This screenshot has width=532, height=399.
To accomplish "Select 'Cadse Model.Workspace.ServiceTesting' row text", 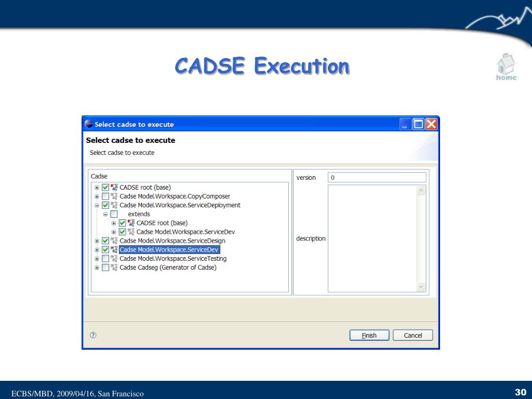I will click(173, 259).
